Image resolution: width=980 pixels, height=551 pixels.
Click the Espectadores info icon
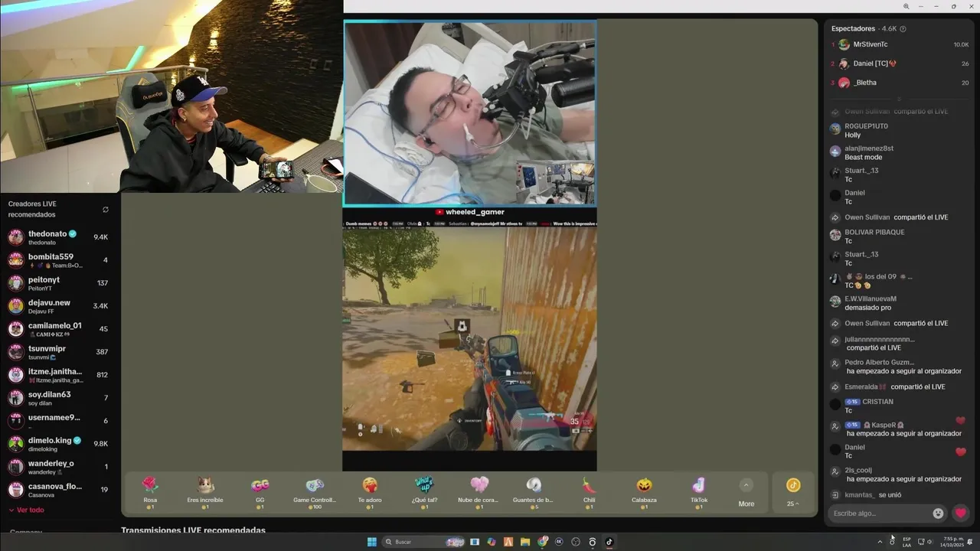(x=903, y=29)
